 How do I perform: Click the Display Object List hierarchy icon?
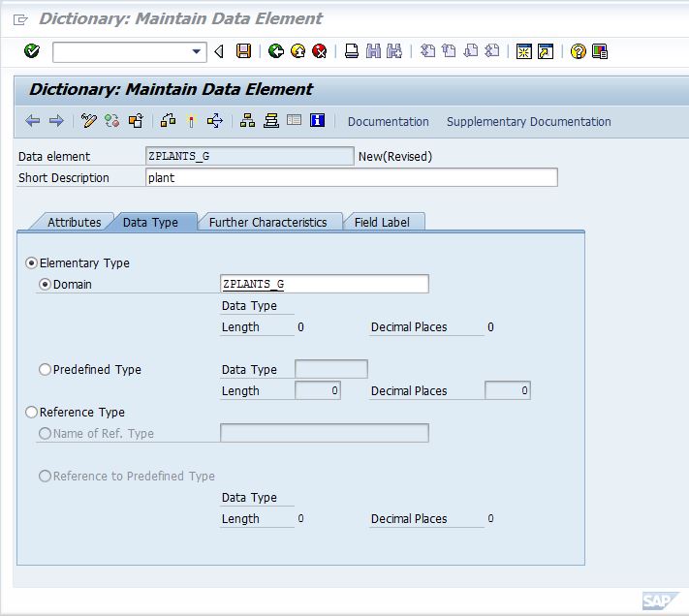pos(247,121)
